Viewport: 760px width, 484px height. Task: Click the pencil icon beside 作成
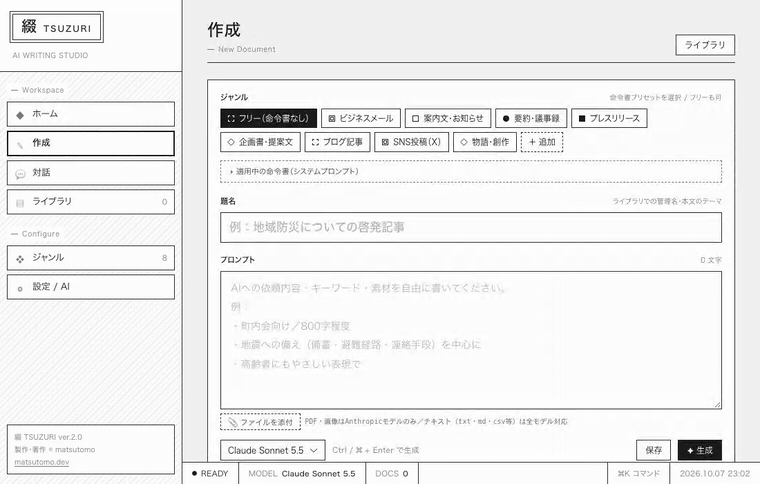coord(20,144)
